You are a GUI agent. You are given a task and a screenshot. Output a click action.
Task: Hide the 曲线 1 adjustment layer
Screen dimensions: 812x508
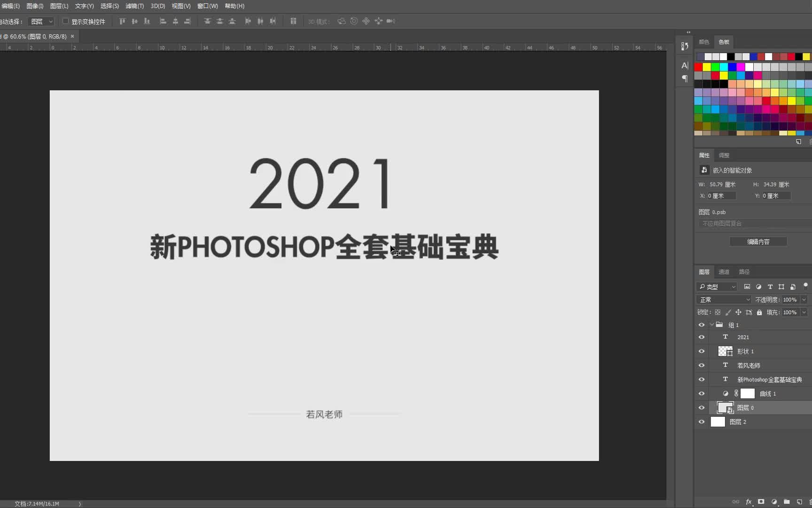[x=701, y=394]
